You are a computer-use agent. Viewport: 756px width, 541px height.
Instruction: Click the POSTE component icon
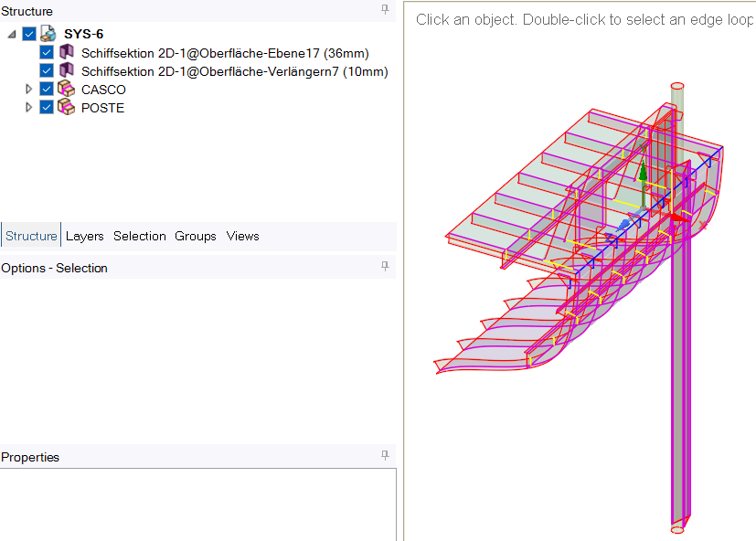point(67,107)
